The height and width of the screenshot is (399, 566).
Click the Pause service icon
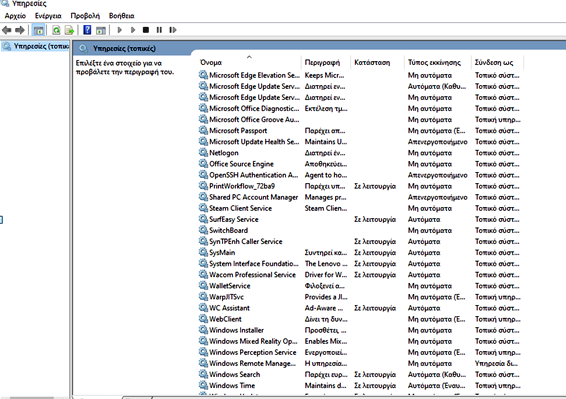click(x=159, y=30)
